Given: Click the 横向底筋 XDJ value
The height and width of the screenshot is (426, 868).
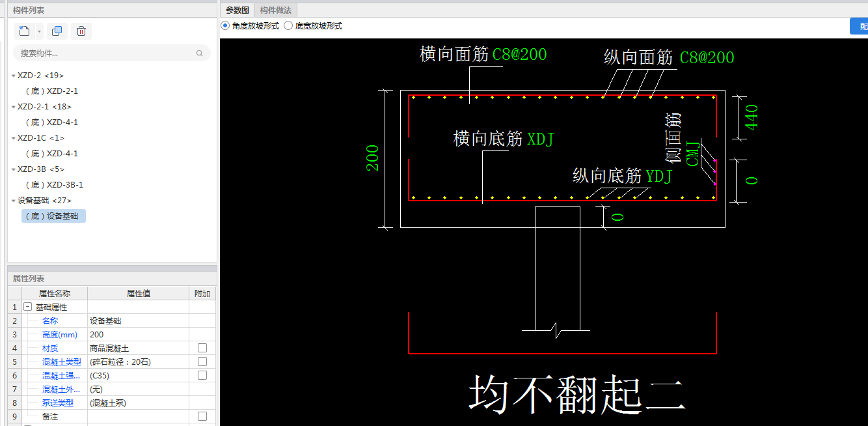Looking at the screenshot, I should [540, 139].
